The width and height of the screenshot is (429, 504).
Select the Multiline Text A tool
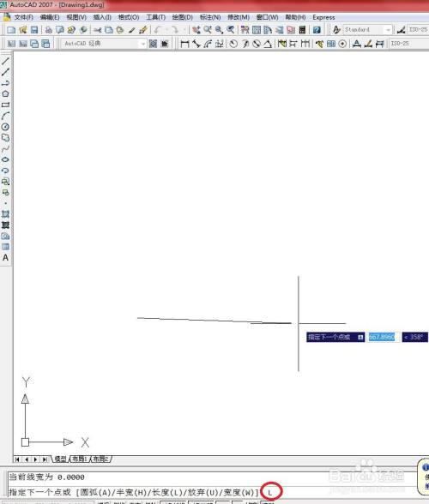5,258
